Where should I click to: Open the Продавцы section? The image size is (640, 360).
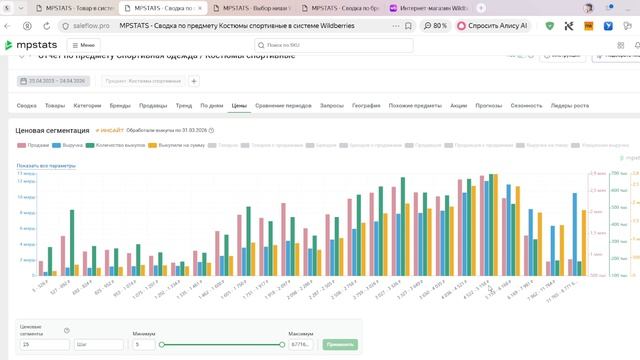[x=153, y=105]
